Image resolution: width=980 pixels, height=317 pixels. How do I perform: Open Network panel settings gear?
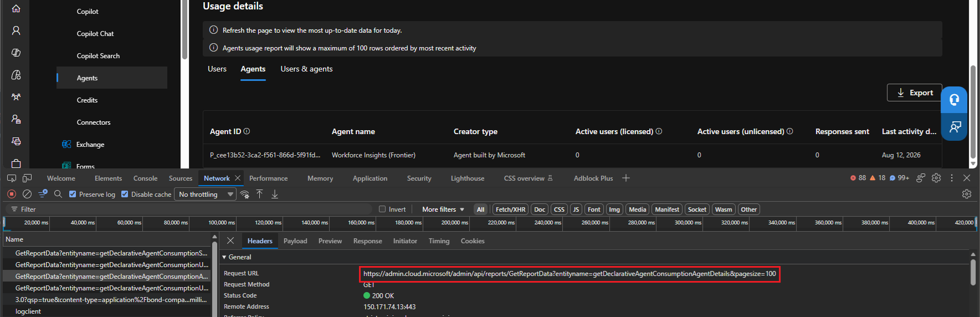[967, 194]
